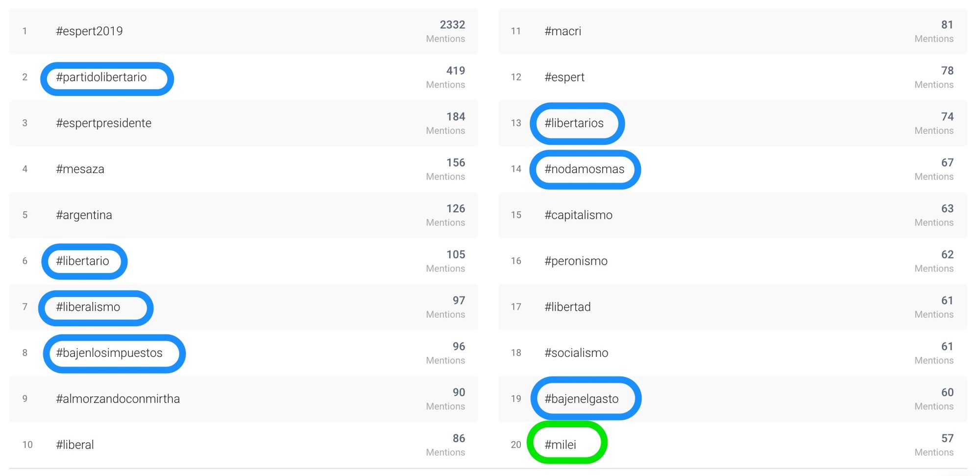
Task: Click the #espert2019 hashtag
Action: [x=89, y=31]
